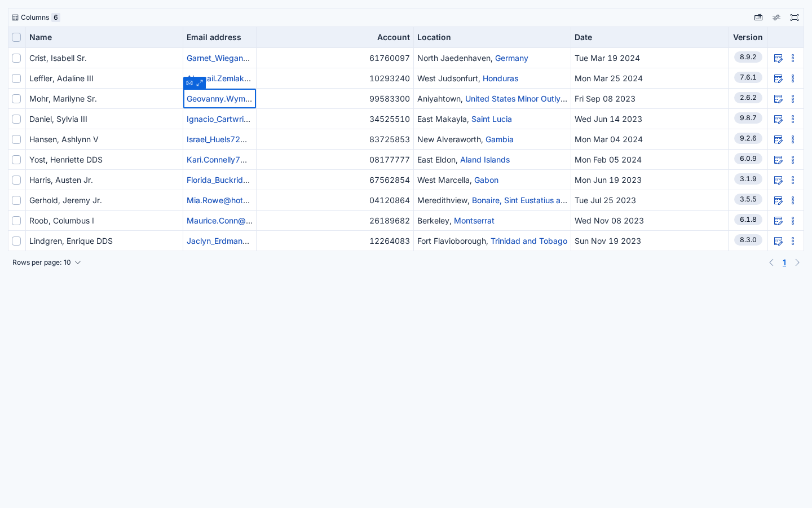The height and width of the screenshot is (508, 812).
Task: Open the Garnet_Wiegan... email link
Action: (218, 58)
